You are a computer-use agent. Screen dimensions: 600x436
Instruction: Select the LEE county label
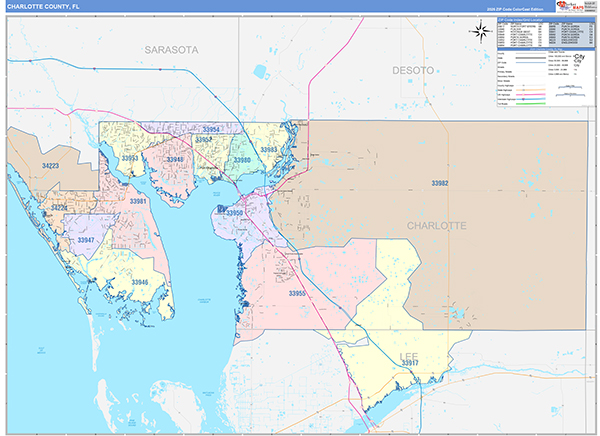pos(409,356)
